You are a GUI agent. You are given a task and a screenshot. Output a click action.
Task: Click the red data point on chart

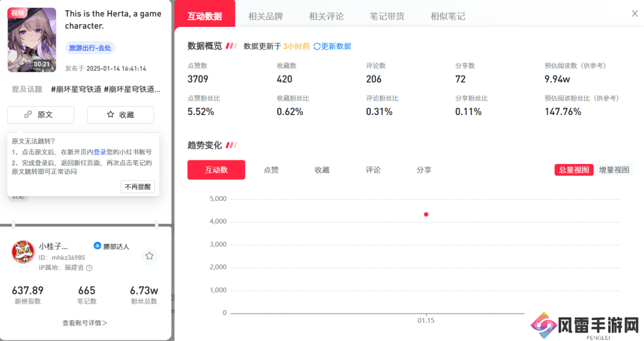(426, 215)
